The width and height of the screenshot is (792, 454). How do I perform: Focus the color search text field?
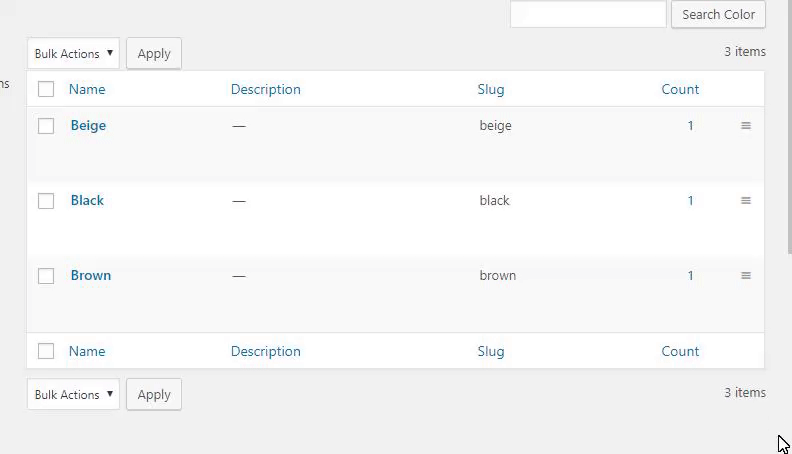pos(588,15)
